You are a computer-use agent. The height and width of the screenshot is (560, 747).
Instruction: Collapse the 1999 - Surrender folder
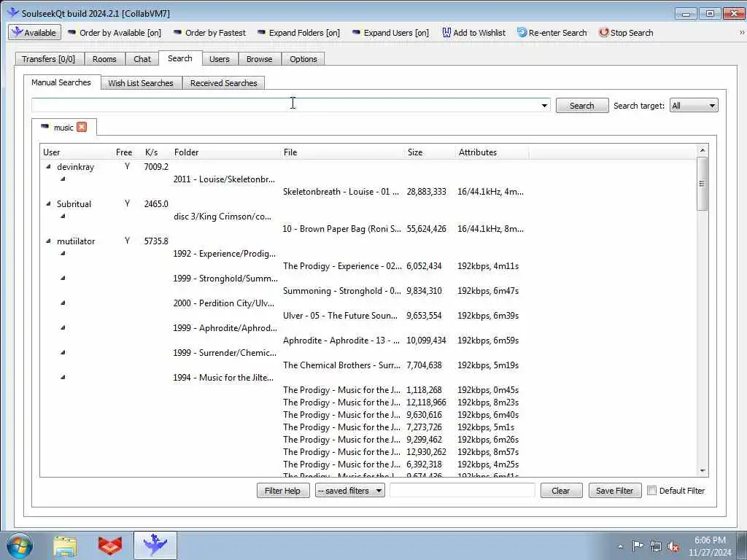tap(63, 352)
